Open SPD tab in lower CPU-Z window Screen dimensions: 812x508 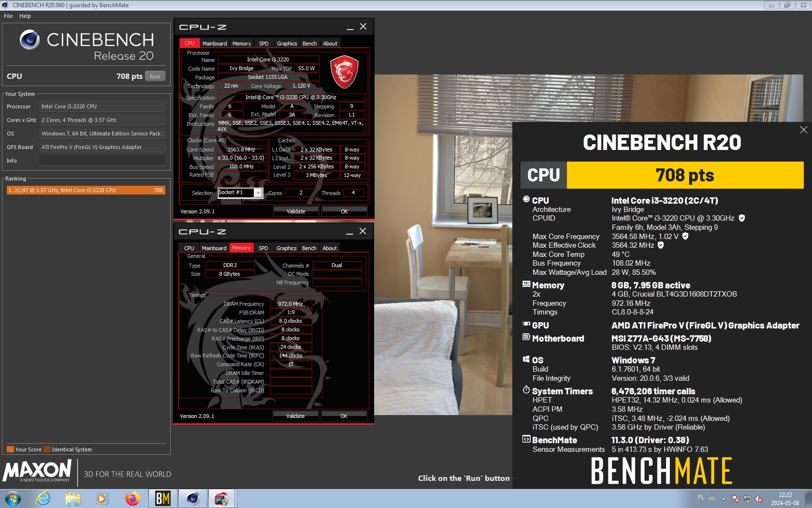pos(263,248)
